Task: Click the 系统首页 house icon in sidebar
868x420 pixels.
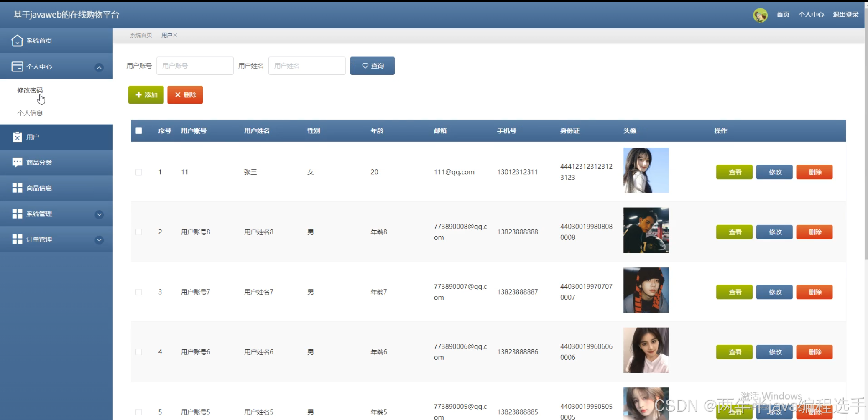Action: coord(17,41)
